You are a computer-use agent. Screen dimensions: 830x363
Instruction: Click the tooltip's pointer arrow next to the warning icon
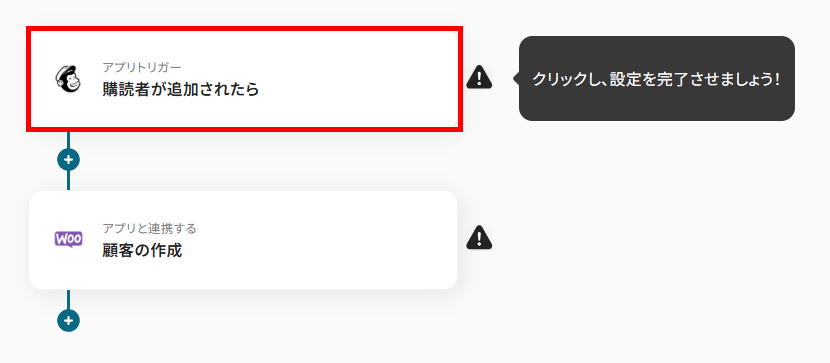coord(516,78)
